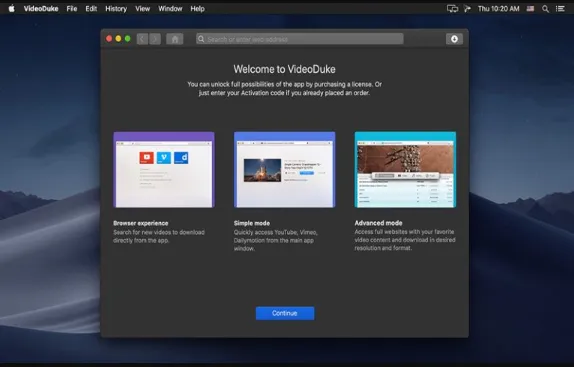574x367 pixels.
Task: Go forward with the right chevron
Action: click(155, 39)
